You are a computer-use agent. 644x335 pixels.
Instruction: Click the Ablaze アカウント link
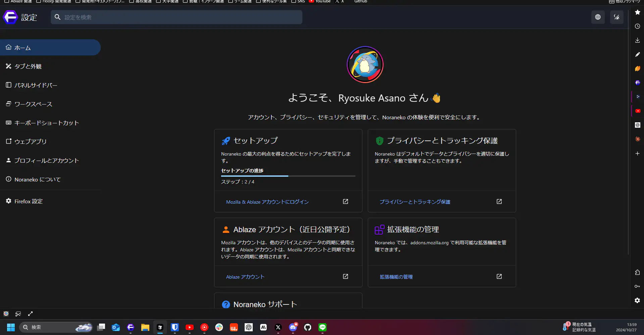[245, 277]
